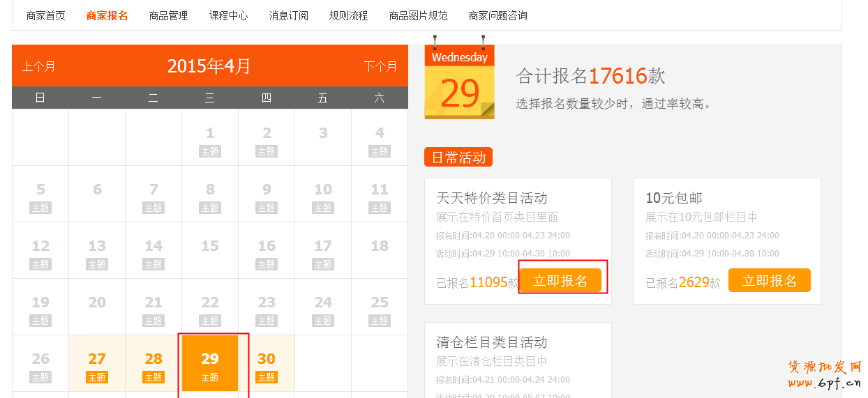
Task: Click calendar date 24
Action: tap(323, 307)
